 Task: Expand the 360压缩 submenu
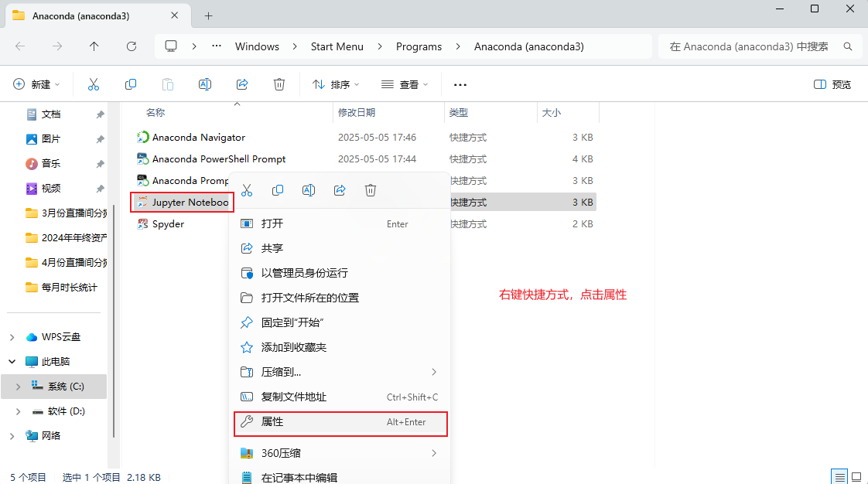tap(433, 453)
